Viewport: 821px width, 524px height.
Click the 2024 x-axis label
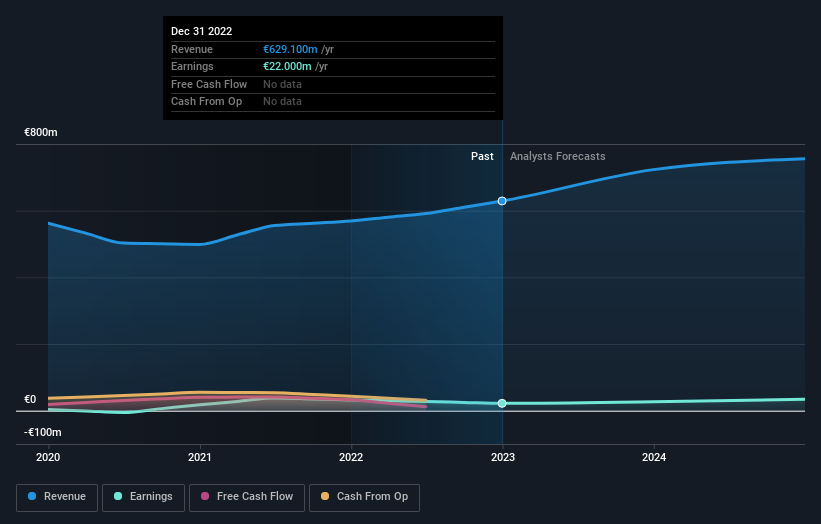point(654,457)
